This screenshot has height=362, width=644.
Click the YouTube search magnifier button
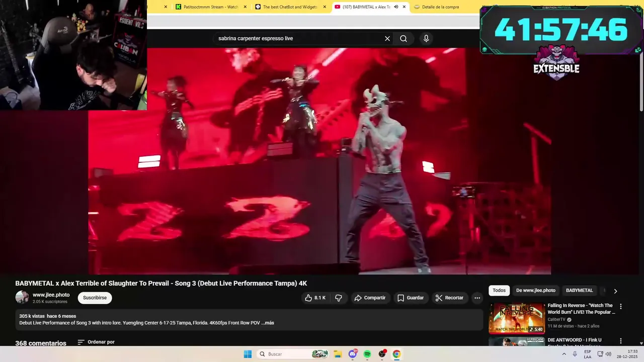404,39
